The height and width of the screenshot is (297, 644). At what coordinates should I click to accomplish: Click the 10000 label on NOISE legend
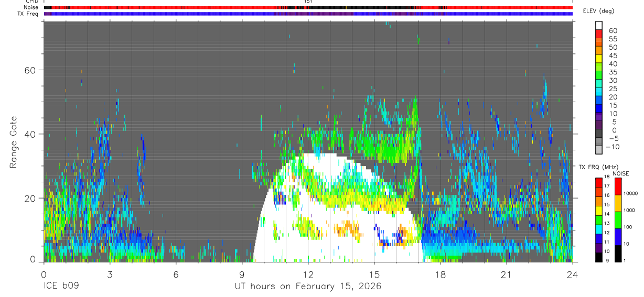pyautogui.click(x=631, y=194)
